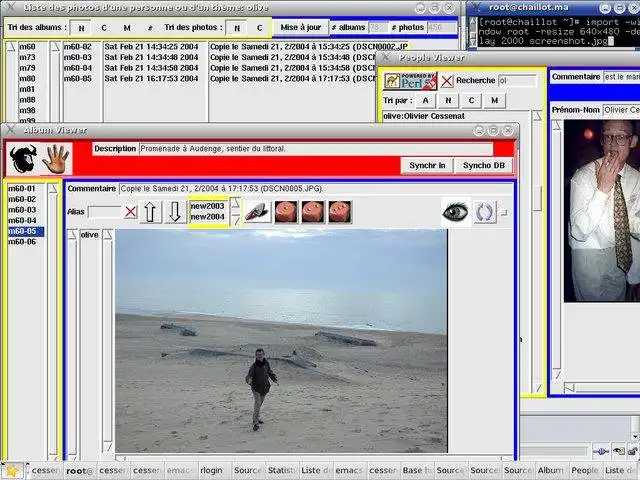Sort albums by M in Tri des albums
Image resolution: width=640 pixels, height=480 pixels.
pos(127,28)
